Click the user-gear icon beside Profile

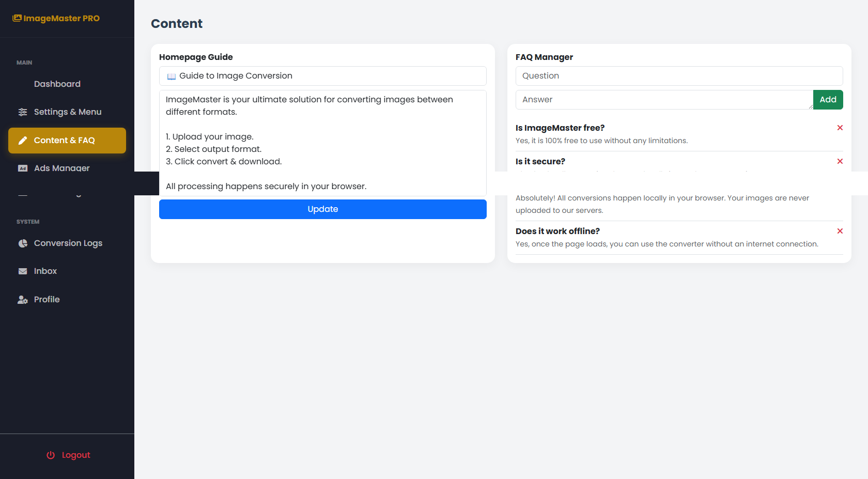click(x=23, y=300)
